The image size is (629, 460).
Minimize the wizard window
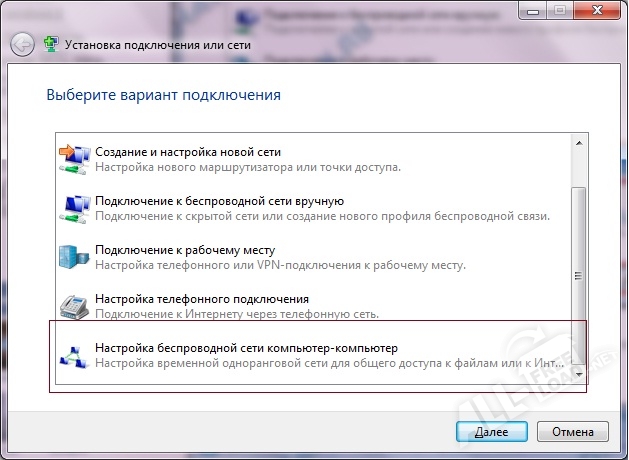pyautogui.click(x=532, y=10)
